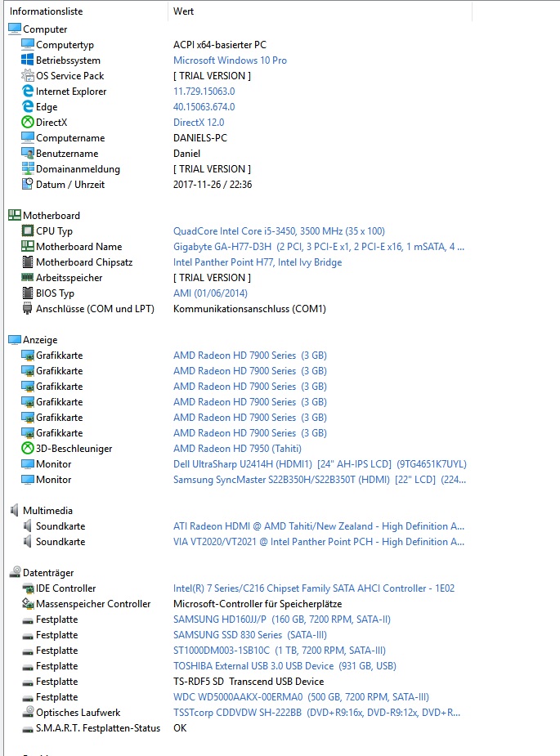Open the Internet Explorer version 11.729.15063.0 link
This screenshot has width=560, height=756.
(x=204, y=91)
